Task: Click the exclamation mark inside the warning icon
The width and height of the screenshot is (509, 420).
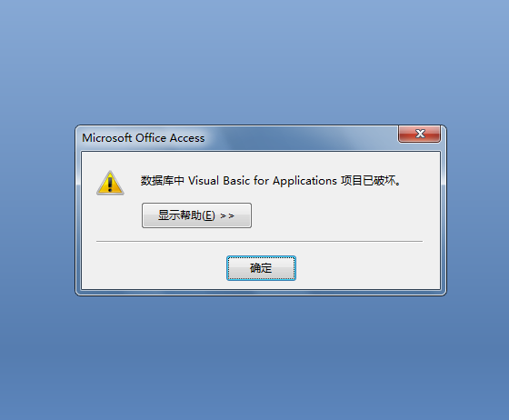Action: [x=110, y=183]
